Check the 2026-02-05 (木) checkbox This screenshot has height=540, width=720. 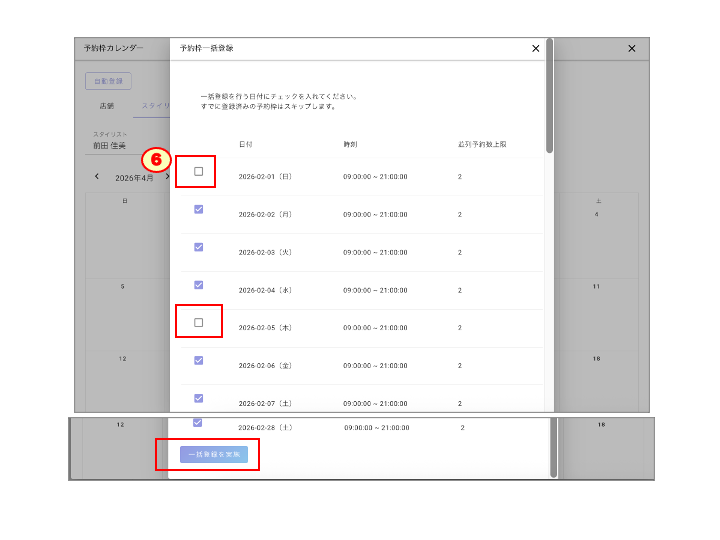click(x=198, y=323)
